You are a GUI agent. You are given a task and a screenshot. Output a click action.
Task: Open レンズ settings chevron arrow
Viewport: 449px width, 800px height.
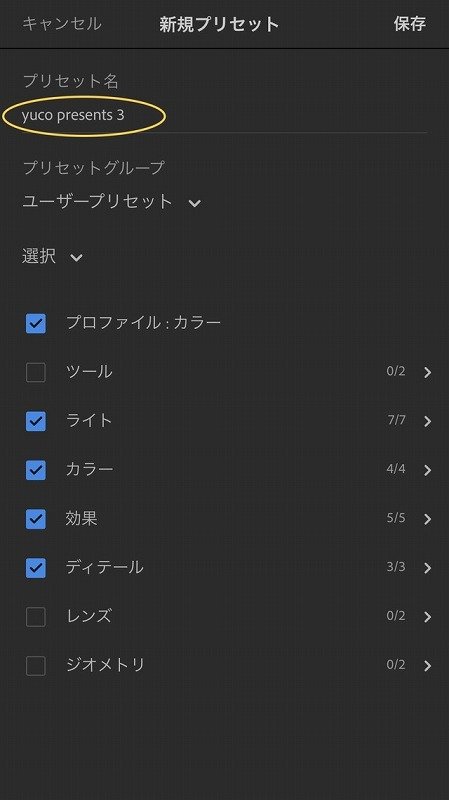[428, 617]
